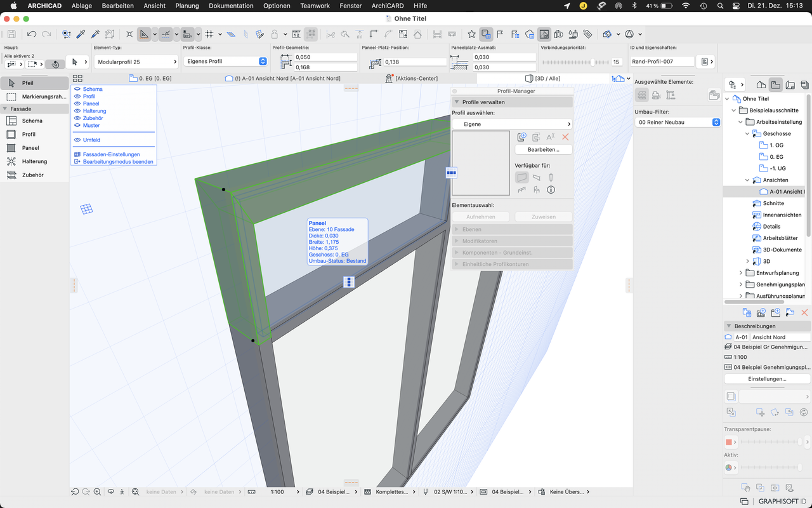Toggle visibility of Zubehör in edit palette
Image resolution: width=812 pixels, height=508 pixels.
tap(77, 118)
